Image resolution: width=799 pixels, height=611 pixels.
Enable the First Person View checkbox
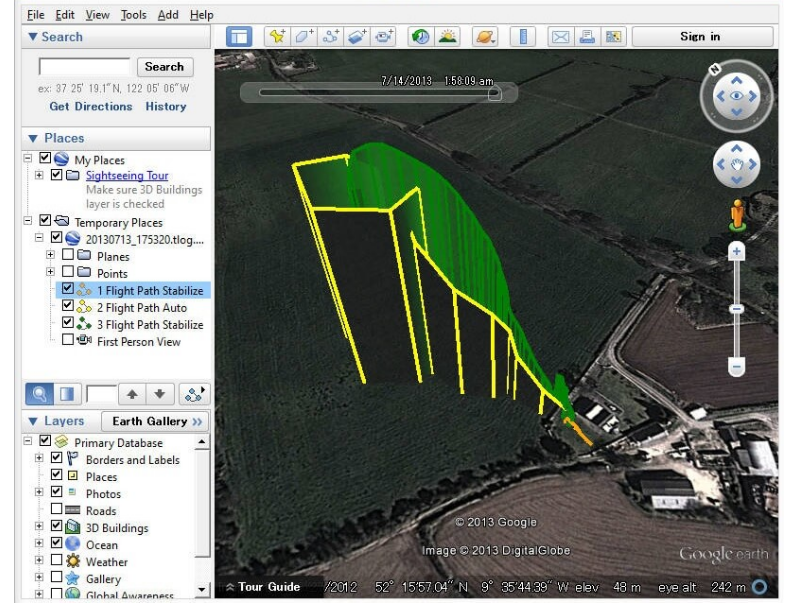pos(68,339)
